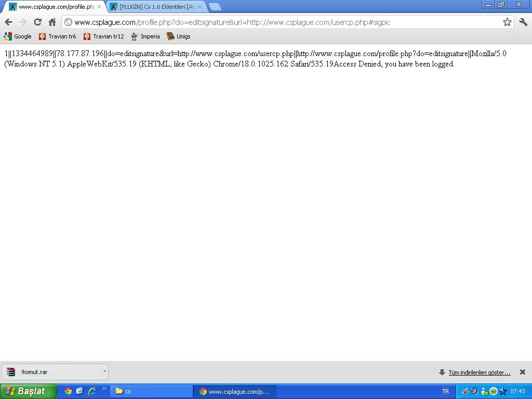Click Tüm indirilenleri göster link

479,373
